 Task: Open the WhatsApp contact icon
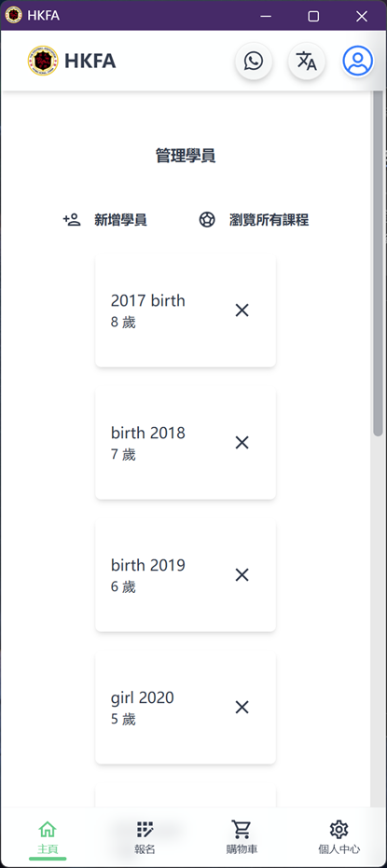(x=254, y=61)
